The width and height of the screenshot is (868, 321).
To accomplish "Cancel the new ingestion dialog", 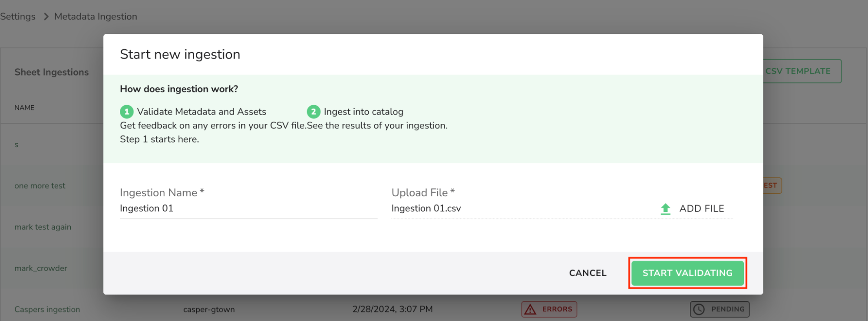I will [x=587, y=273].
